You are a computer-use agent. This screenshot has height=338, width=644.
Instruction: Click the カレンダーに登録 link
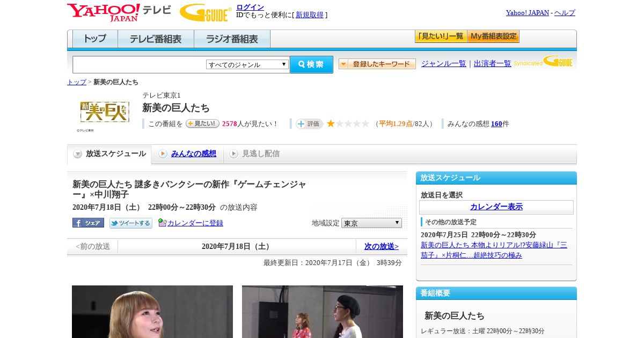click(195, 223)
